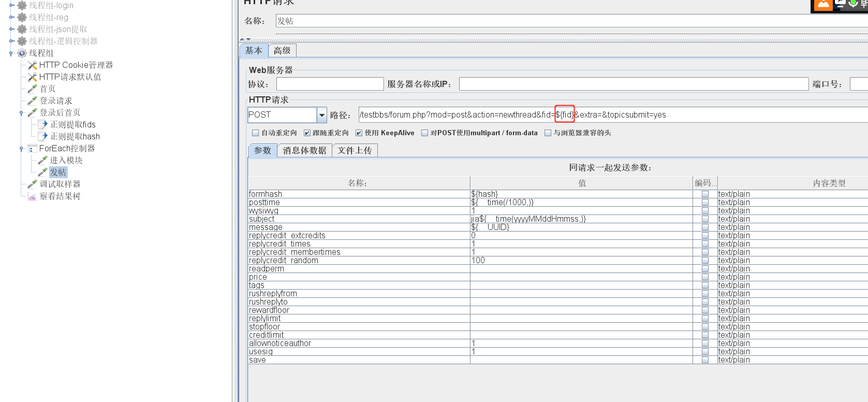Viewport: 868px width, 402px height.
Task: Collapse the 登录后首页 node
Action: coord(21,112)
